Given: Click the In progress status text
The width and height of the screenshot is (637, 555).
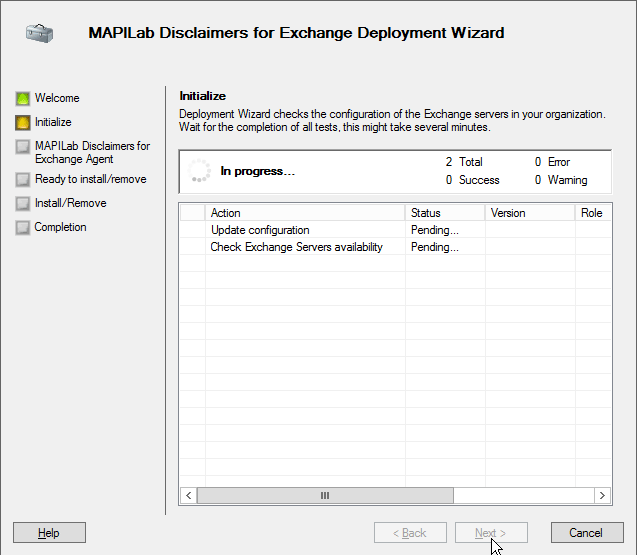Looking at the screenshot, I should [x=258, y=171].
